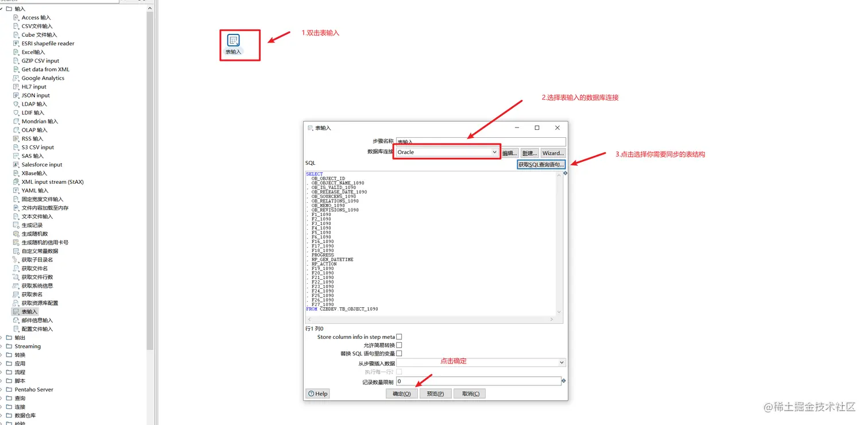This screenshot has width=868, height=425.
Task: Enable Store column info in step meta
Action: [399, 337]
